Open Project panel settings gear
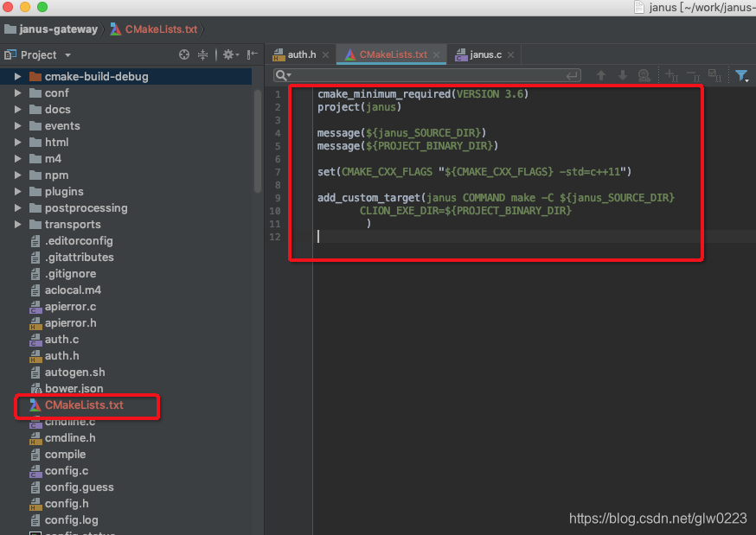The width and height of the screenshot is (756, 535). [x=230, y=55]
